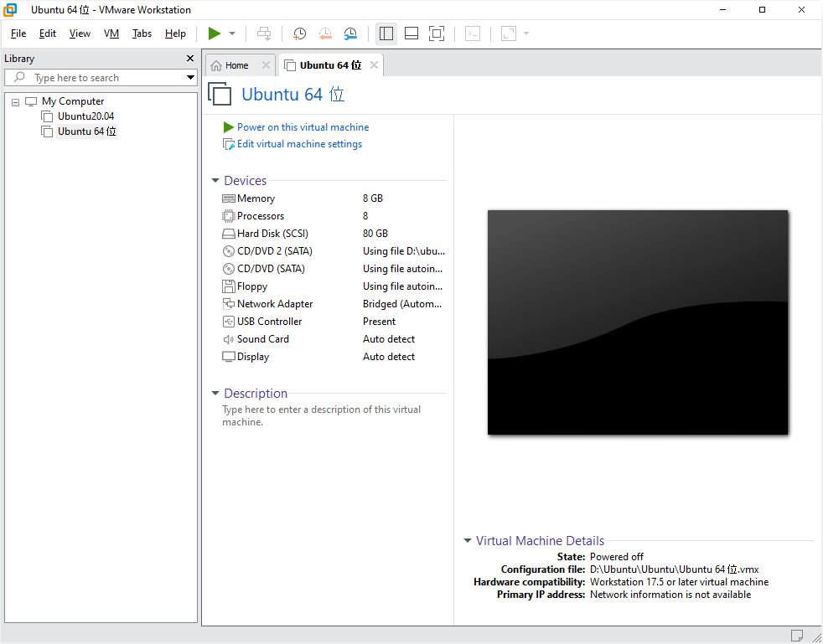The image size is (823, 644).
Task: Open the View menu
Action: (80, 33)
